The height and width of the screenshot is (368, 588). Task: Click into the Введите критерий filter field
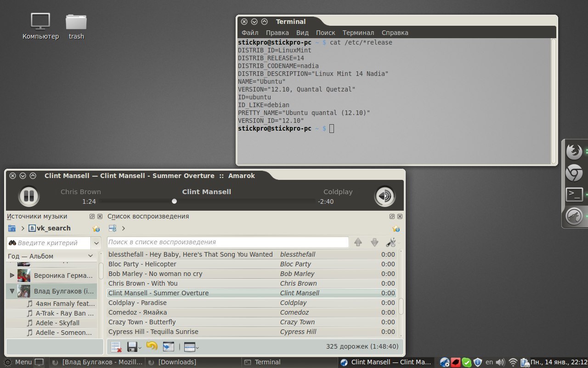click(49, 243)
